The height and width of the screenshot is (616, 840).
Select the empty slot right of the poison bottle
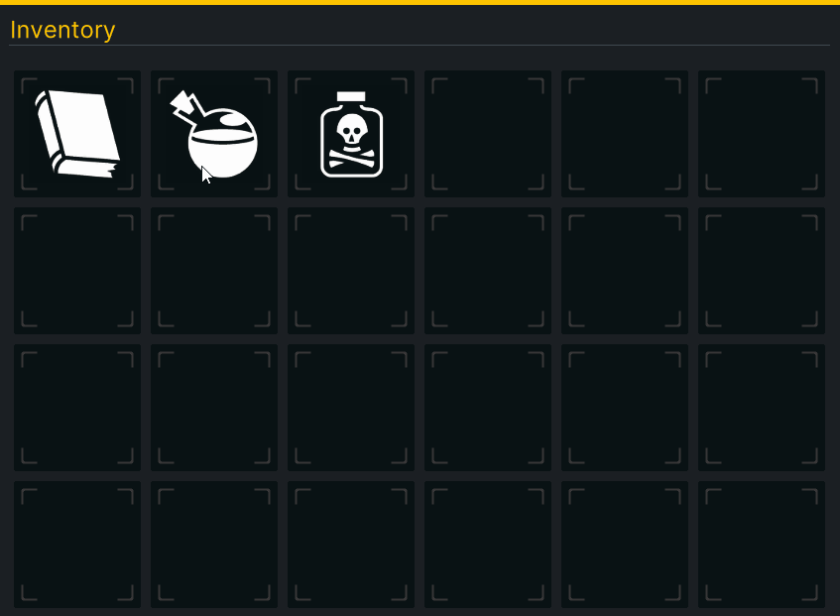click(488, 134)
